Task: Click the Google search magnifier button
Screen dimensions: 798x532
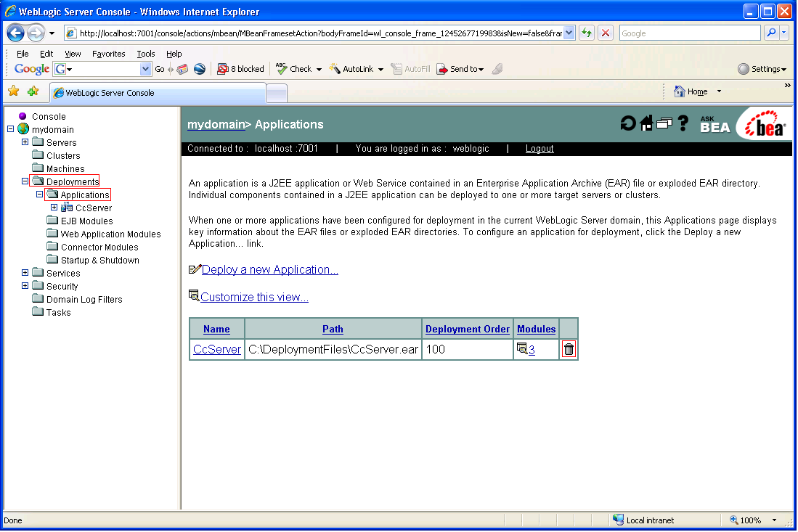Action: (x=772, y=33)
